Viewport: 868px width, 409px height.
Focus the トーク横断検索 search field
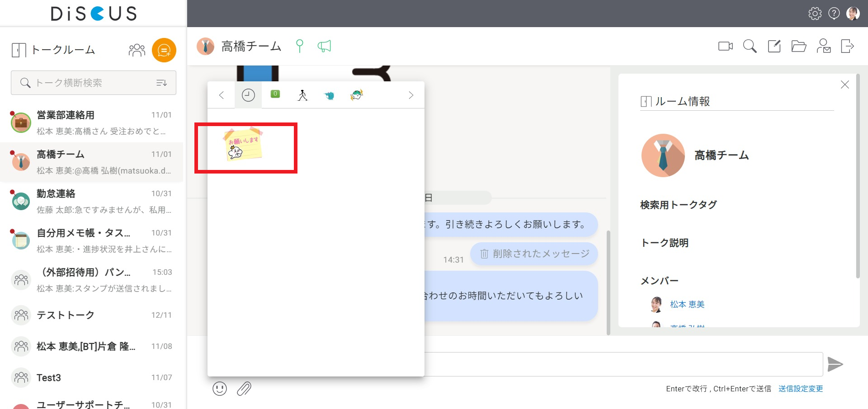[94, 83]
